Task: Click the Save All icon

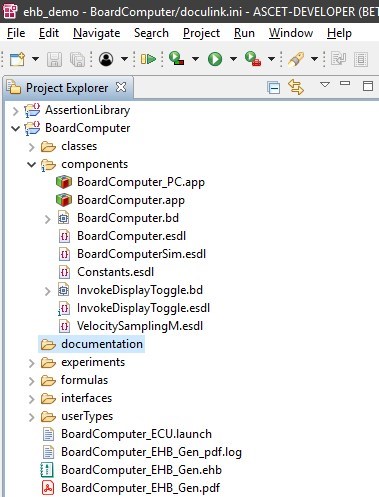Action: pos(77,59)
